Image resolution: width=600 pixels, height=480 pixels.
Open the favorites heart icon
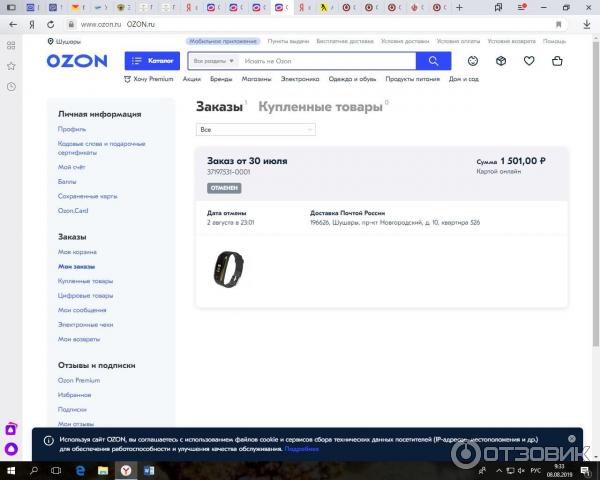click(529, 61)
